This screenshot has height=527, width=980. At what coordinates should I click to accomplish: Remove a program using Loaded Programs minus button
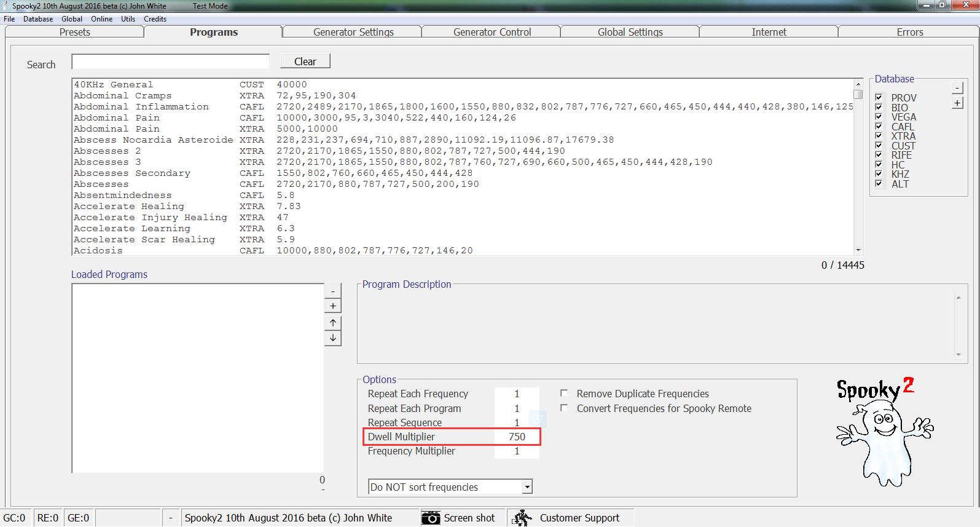333,291
